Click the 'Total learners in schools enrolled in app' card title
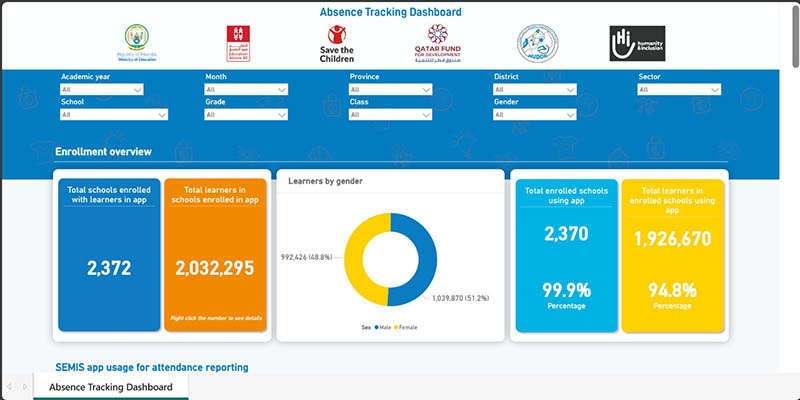This screenshot has height=400, width=800. (x=215, y=195)
